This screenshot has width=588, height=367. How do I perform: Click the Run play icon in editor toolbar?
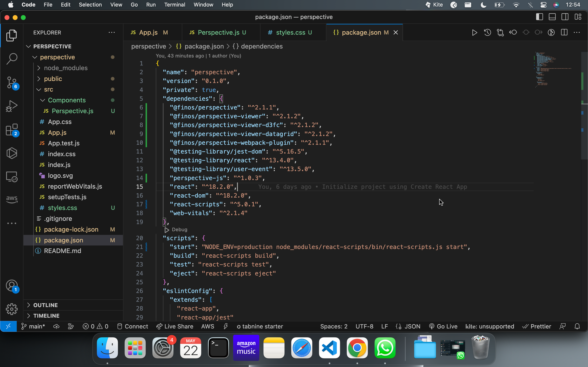click(474, 33)
